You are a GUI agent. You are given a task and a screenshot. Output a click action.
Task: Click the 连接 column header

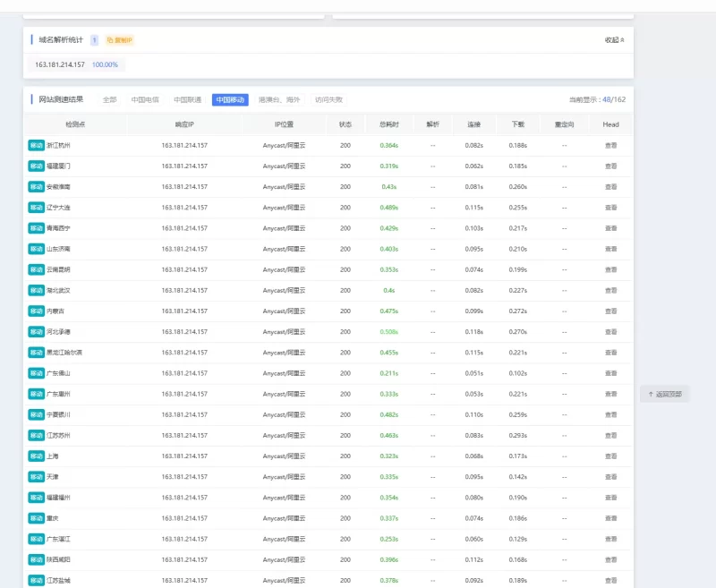tap(474, 124)
